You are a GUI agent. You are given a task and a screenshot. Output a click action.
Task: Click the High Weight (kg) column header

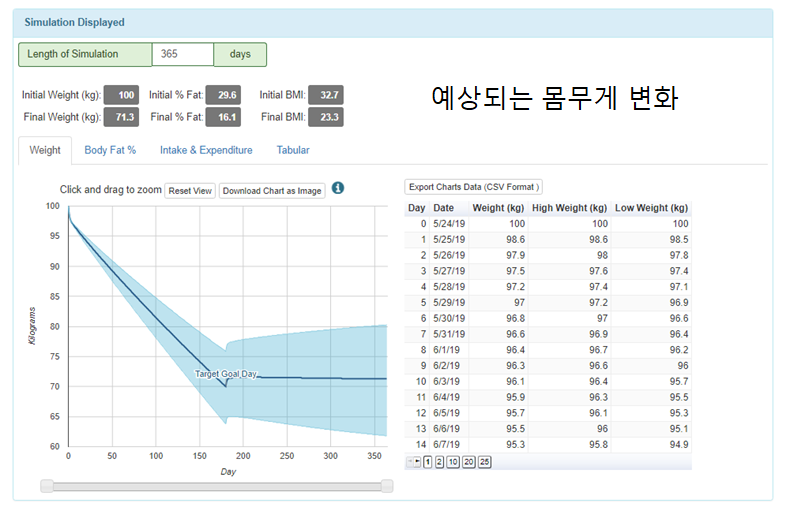[569, 208]
